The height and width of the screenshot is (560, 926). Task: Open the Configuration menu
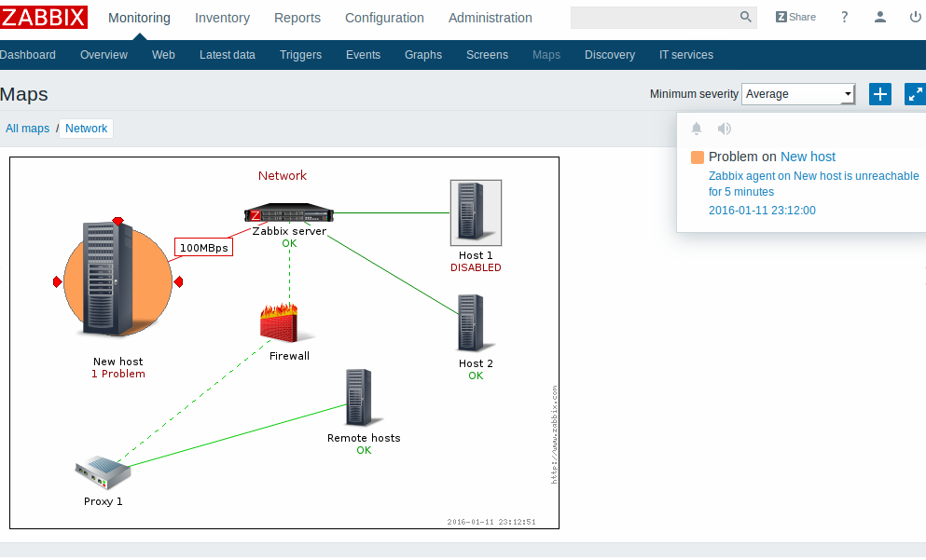coord(384,18)
